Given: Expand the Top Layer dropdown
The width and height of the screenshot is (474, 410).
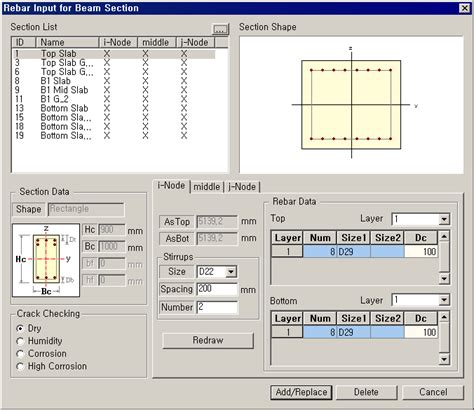Looking at the screenshot, I should [x=444, y=219].
